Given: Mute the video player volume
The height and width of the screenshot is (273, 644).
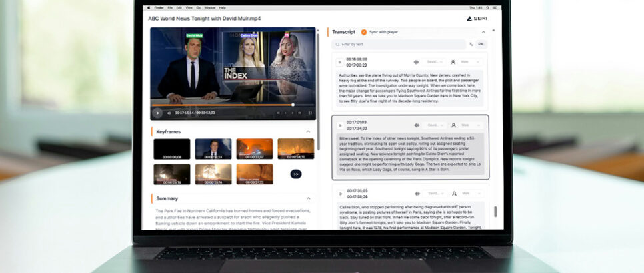Looking at the screenshot, I should coord(169,113).
